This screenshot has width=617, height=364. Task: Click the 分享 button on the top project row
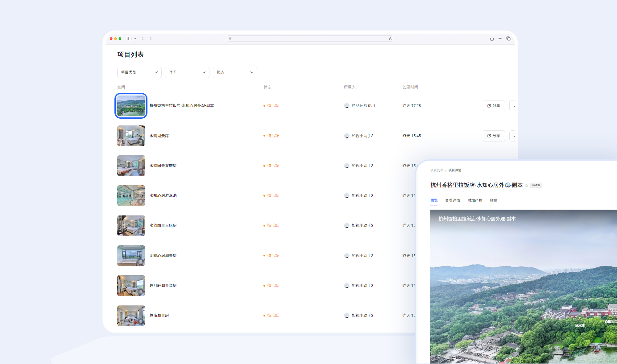[494, 105]
